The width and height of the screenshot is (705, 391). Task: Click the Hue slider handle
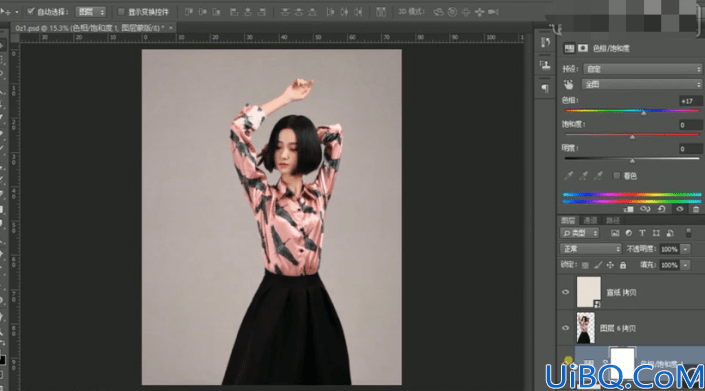coord(643,112)
